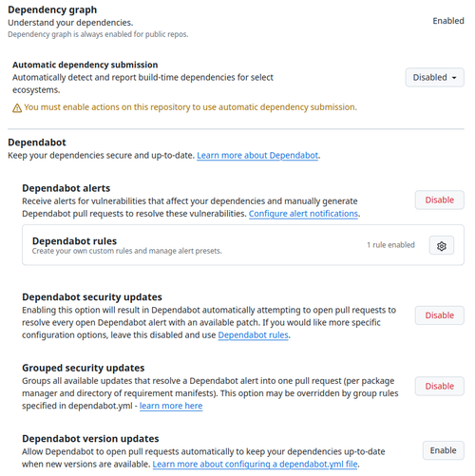Select the Dependabot version updates heading
The height and width of the screenshot is (476, 475).
pos(90,439)
